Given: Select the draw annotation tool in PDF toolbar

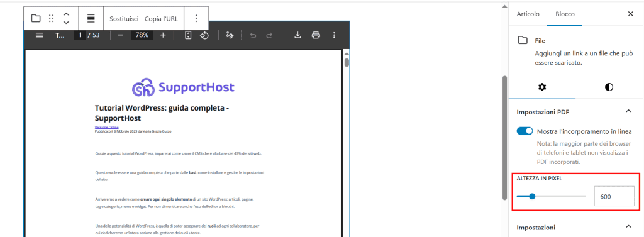Looking at the screenshot, I should [x=230, y=35].
